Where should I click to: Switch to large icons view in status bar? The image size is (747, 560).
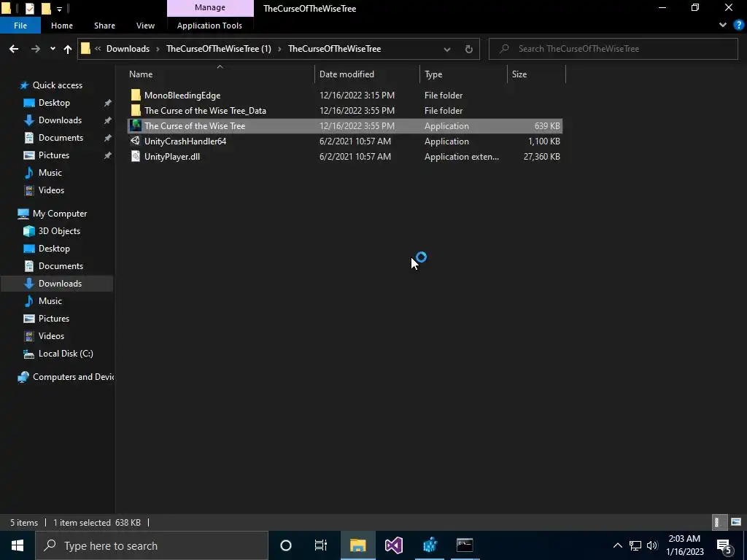736,522
